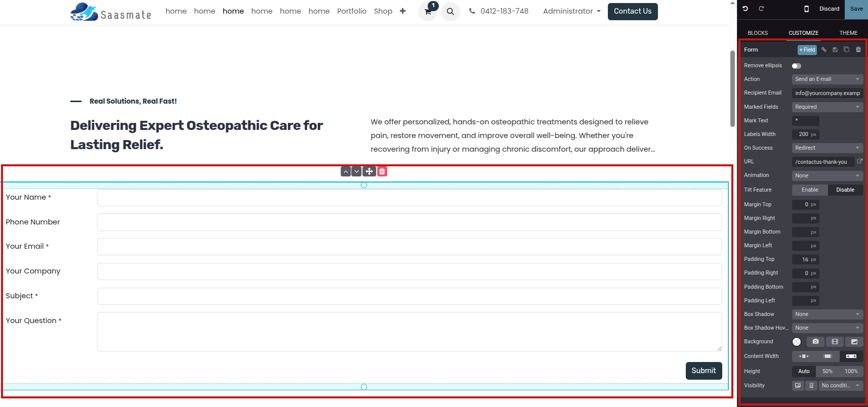The image size is (868, 407).
Task: Click the duplicate form icon in panel
Action: click(846, 50)
